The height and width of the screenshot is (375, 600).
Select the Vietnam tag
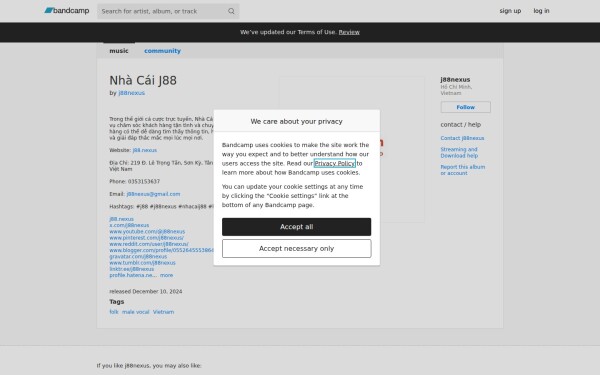coord(163,312)
